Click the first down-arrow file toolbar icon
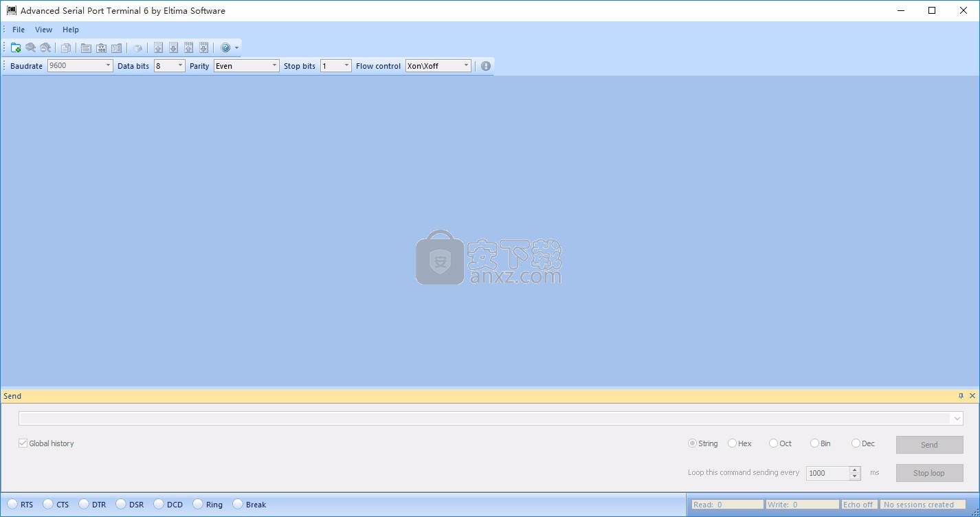The width and height of the screenshot is (980, 517). (173, 47)
